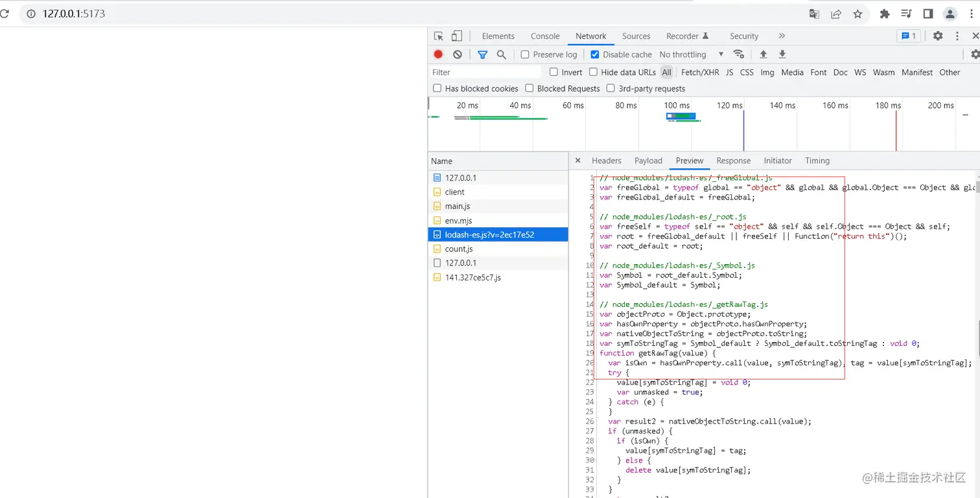Clear the network log
This screenshot has height=498, width=980.
(458, 54)
